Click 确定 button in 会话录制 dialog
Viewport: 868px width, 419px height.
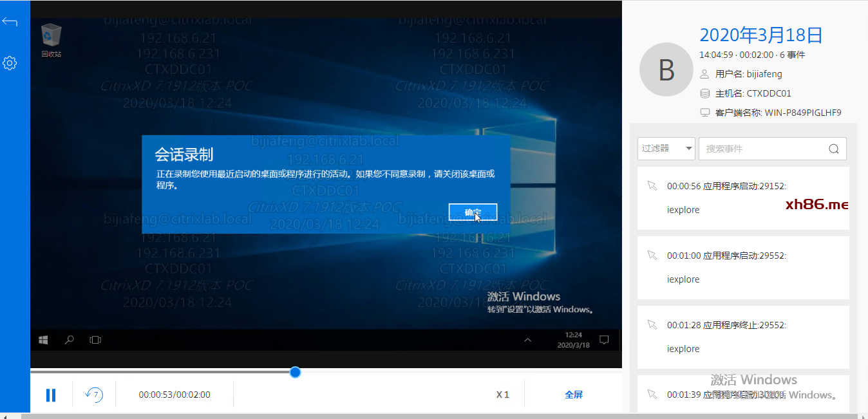(x=473, y=212)
